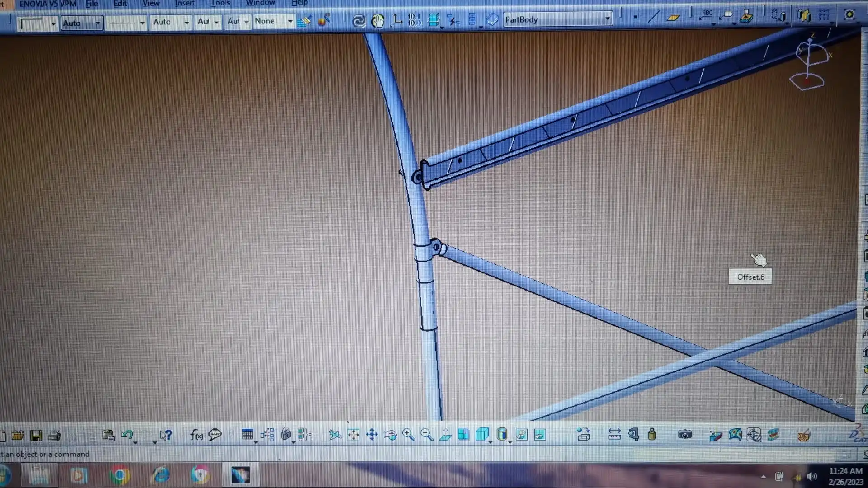Click the painter brush icon
Screen dimensions: 868x488
(305, 21)
